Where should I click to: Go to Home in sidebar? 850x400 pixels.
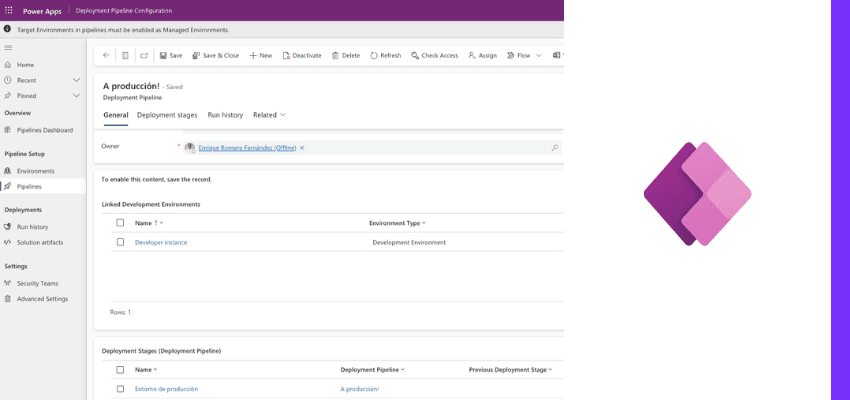25,64
